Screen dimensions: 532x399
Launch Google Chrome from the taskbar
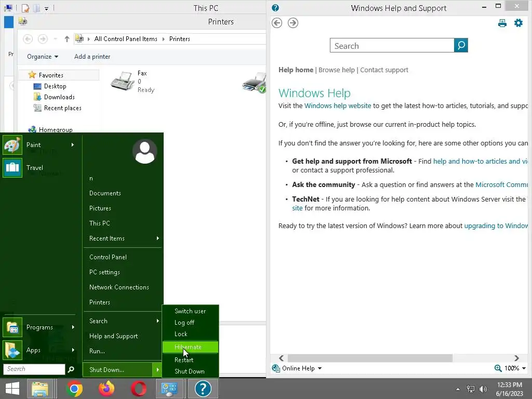[74, 389]
